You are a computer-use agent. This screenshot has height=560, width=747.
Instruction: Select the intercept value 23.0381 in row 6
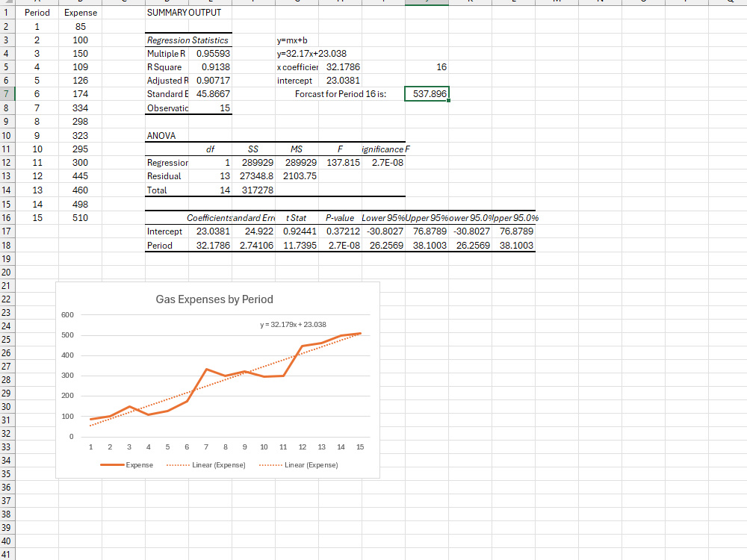340,80
